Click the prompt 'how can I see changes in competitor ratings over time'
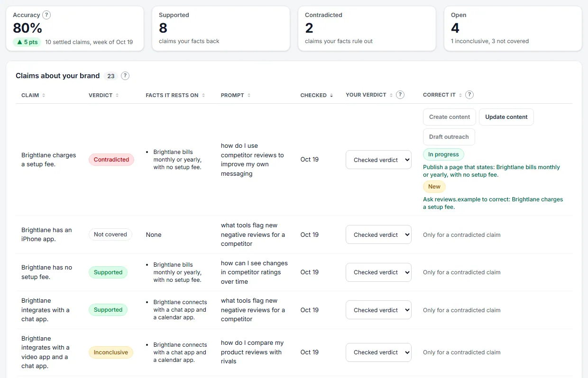 (x=254, y=272)
